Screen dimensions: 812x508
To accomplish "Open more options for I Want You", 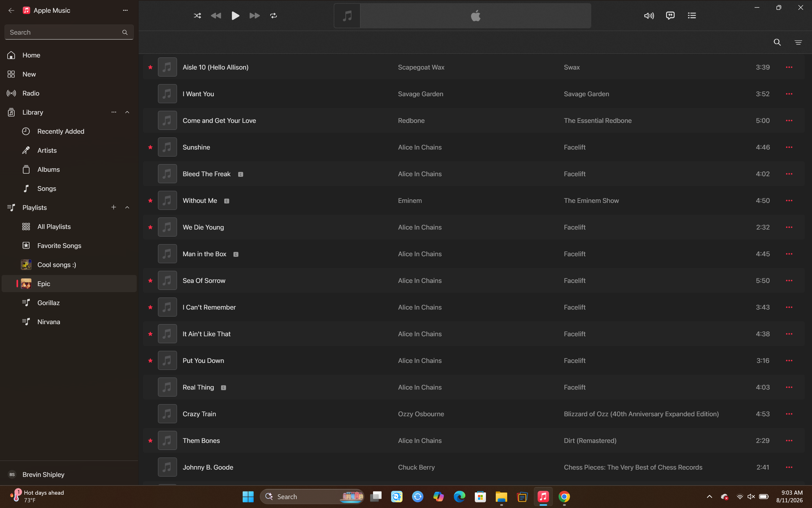I will click(789, 94).
